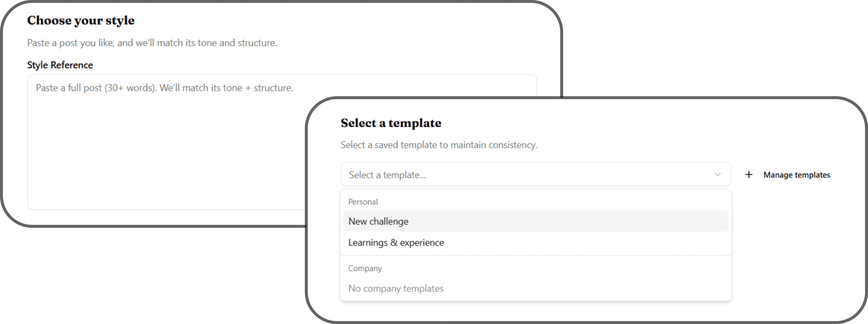
Task: Pick the "Learnings & experience" template option
Action: click(396, 242)
